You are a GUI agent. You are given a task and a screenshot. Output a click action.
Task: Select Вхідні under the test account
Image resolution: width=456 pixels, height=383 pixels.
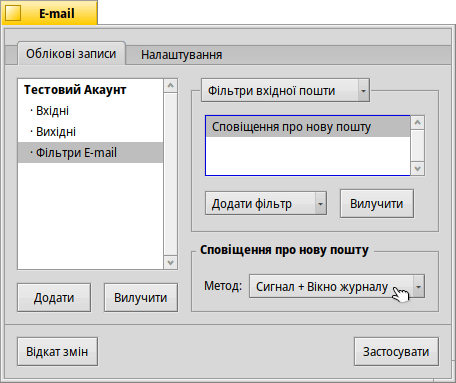point(90,111)
